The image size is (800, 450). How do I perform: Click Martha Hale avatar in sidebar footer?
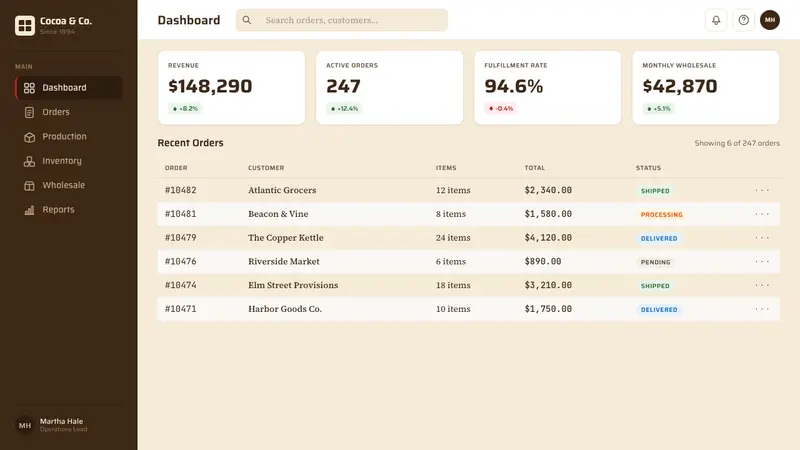click(x=24, y=425)
